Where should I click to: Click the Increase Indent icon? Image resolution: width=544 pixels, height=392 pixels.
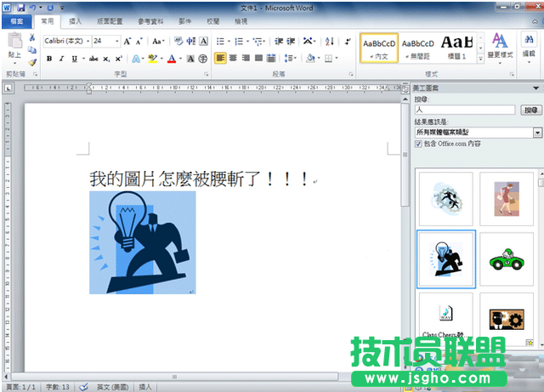click(291, 42)
